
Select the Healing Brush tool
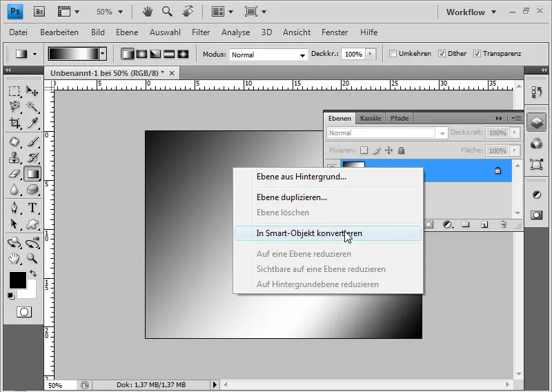pos(14,141)
